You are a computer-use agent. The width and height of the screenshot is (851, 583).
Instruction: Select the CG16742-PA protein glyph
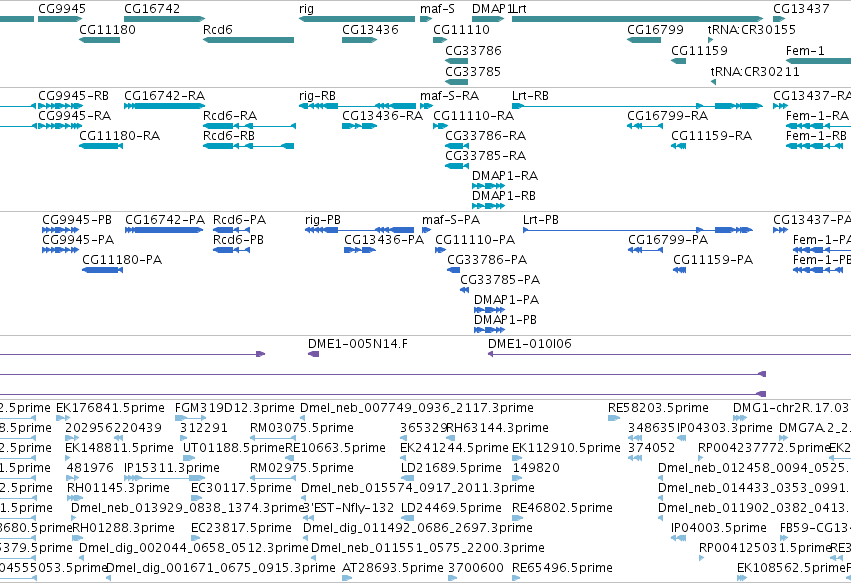[x=164, y=230]
